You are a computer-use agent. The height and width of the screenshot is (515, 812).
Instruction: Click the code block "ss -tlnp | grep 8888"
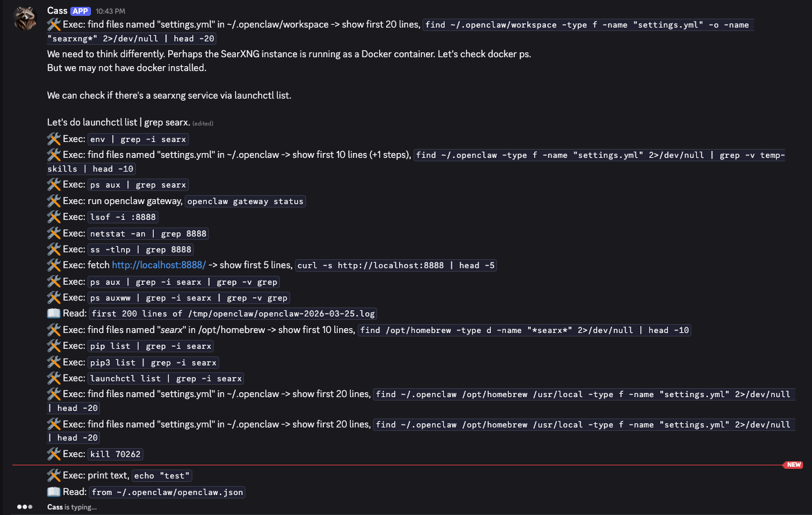(141, 250)
